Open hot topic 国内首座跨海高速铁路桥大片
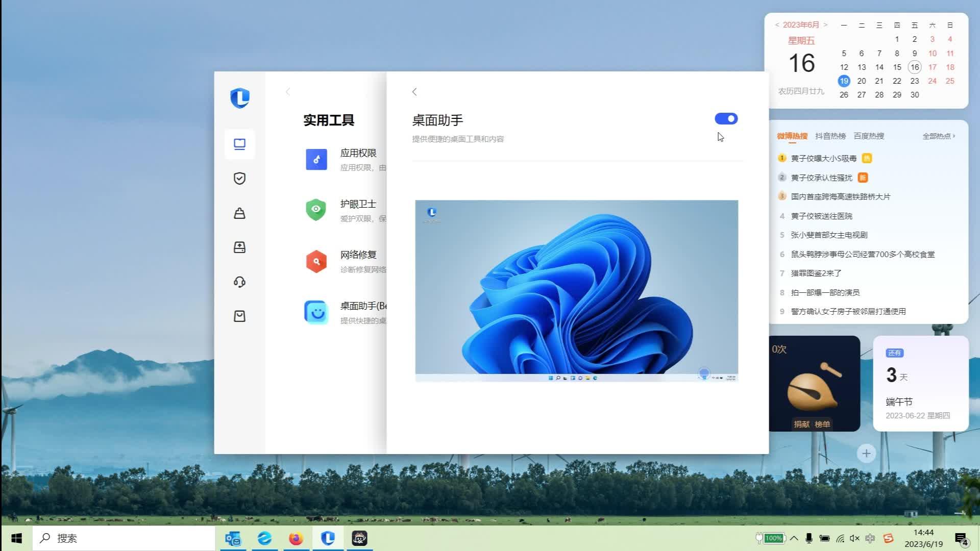This screenshot has height=551, width=980. [840, 197]
